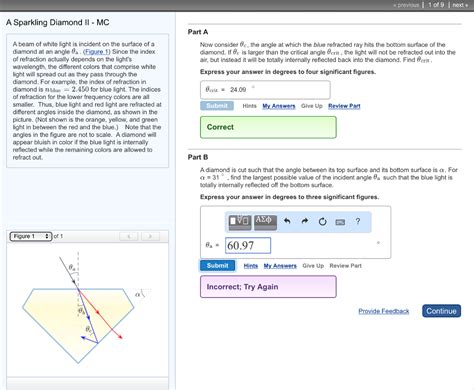Screen dimensions: 474x390
Task: Click the 'Correct' feedback box
Action: 268,127
